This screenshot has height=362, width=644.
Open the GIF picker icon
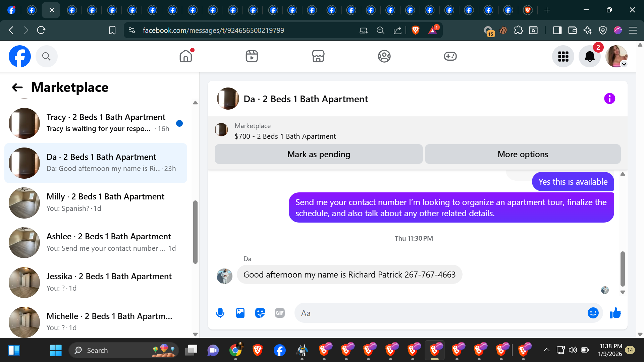tap(280, 313)
